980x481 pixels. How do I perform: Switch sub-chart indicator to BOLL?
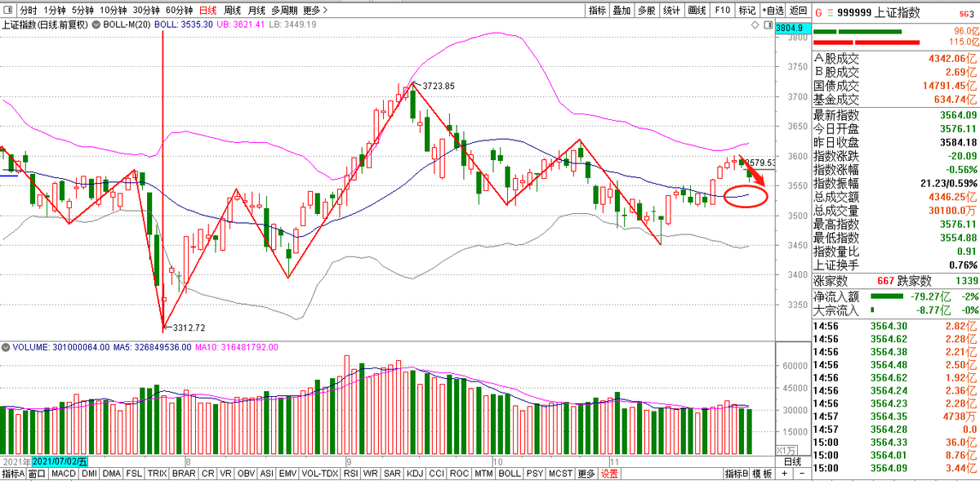[x=509, y=474]
